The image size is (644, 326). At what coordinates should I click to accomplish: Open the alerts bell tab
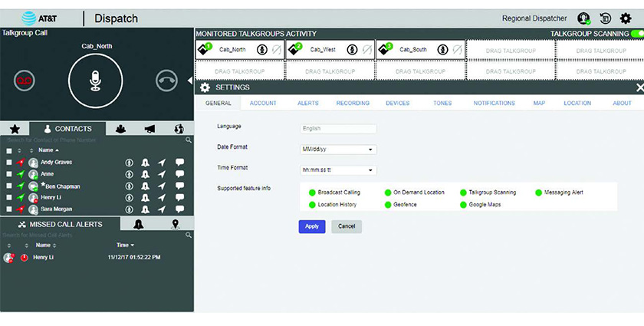139,225
